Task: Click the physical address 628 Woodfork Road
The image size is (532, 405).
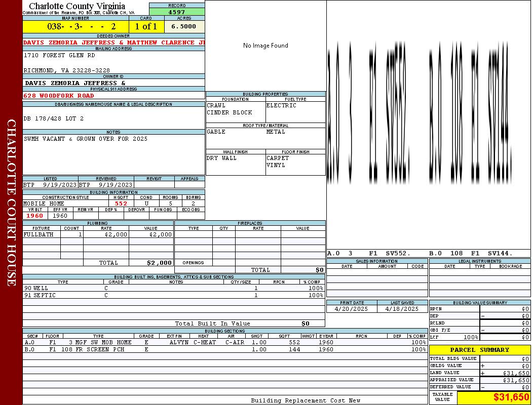Action: (59, 96)
